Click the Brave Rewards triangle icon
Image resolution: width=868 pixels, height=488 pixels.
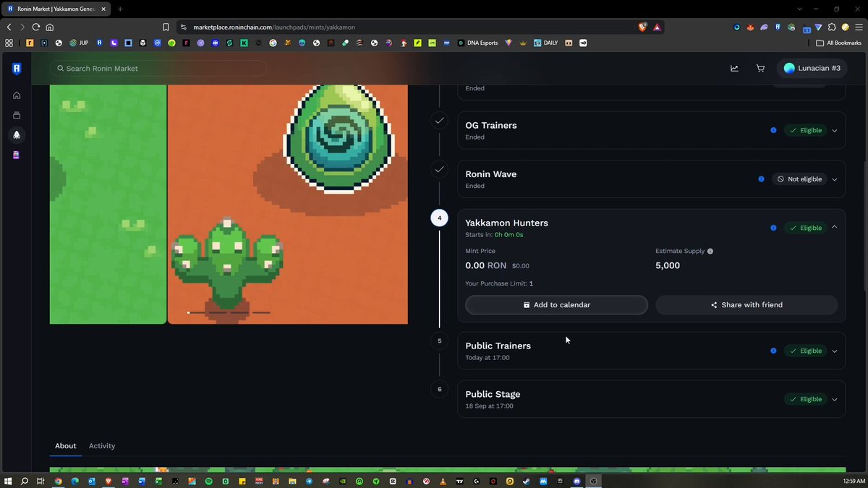click(x=657, y=27)
